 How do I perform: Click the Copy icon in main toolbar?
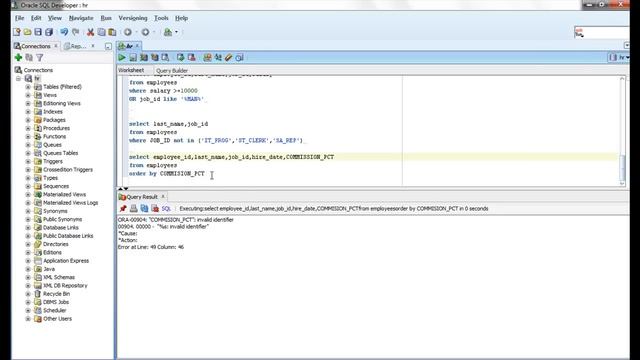pos(101,32)
